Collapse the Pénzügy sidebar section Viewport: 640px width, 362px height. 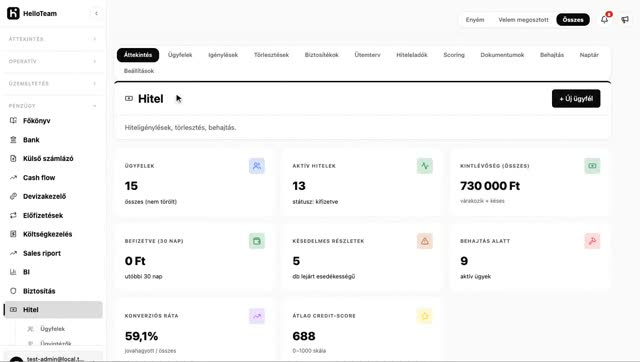[52, 106]
